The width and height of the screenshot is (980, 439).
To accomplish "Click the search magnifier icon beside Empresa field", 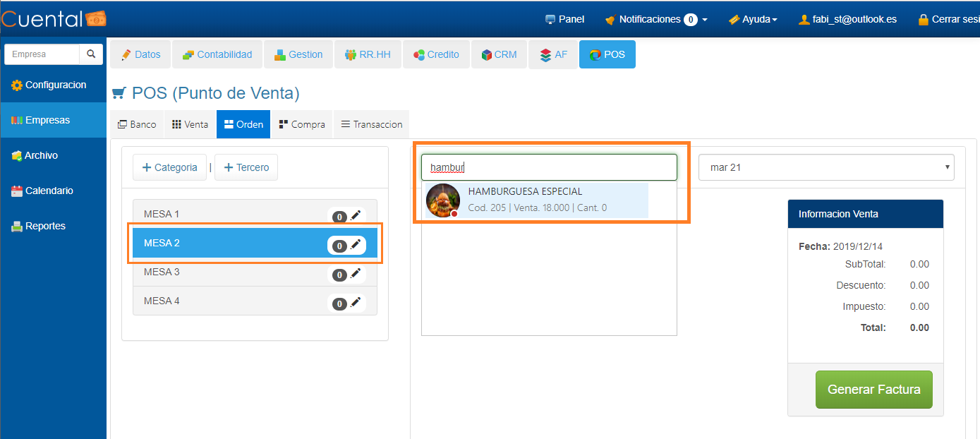I will tap(91, 54).
